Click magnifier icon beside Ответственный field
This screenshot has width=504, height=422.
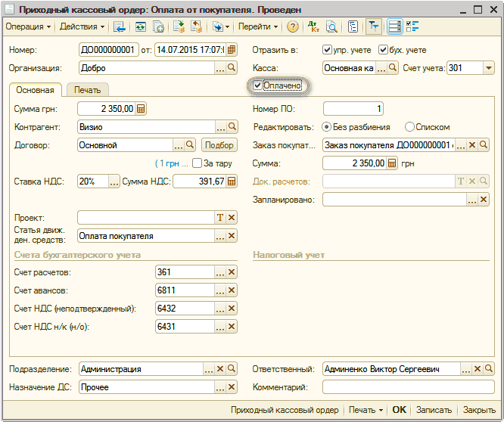pyautogui.click(x=487, y=369)
